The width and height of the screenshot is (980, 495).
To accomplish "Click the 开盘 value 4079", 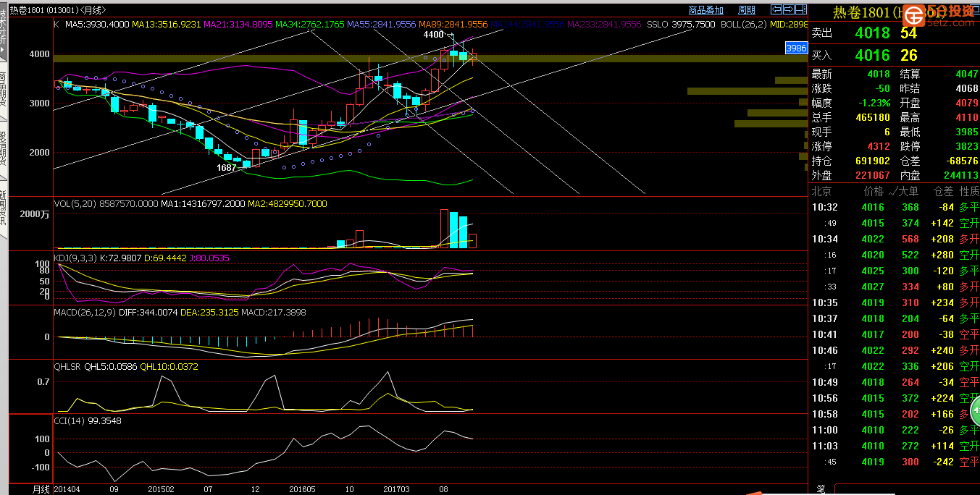I will 967,103.
